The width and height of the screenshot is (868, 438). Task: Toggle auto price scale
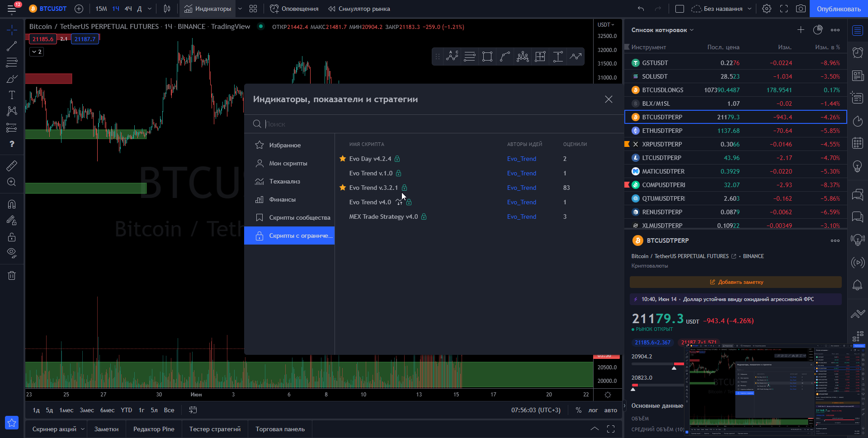click(x=610, y=410)
